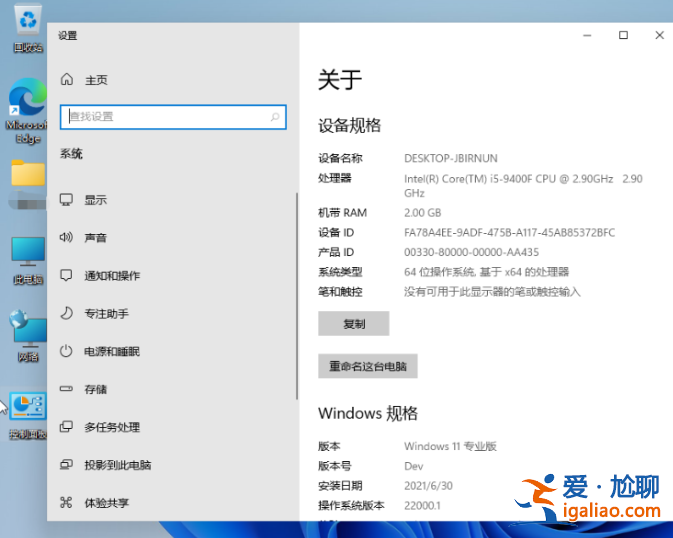
Task: Click the 复制 button under device specs
Action: click(354, 324)
